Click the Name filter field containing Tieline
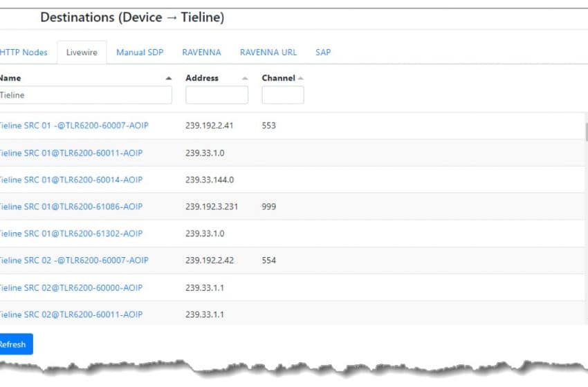Viewport: 588px width, 387px height. click(84, 95)
